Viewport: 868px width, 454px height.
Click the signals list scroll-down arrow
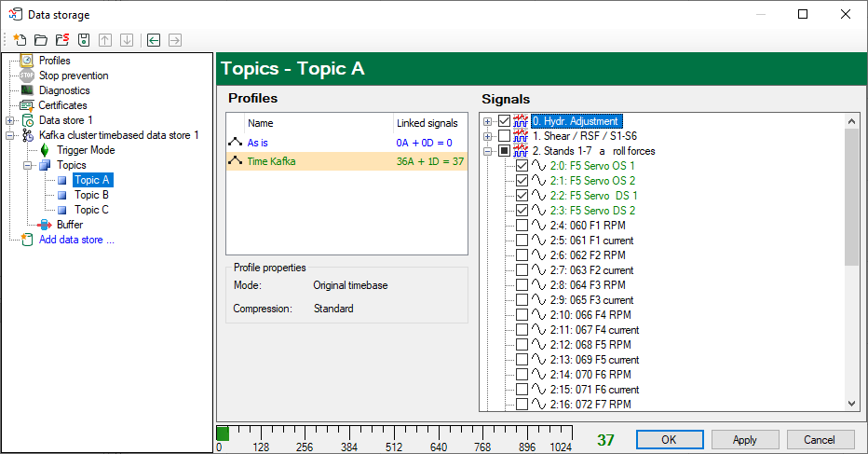point(851,403)
